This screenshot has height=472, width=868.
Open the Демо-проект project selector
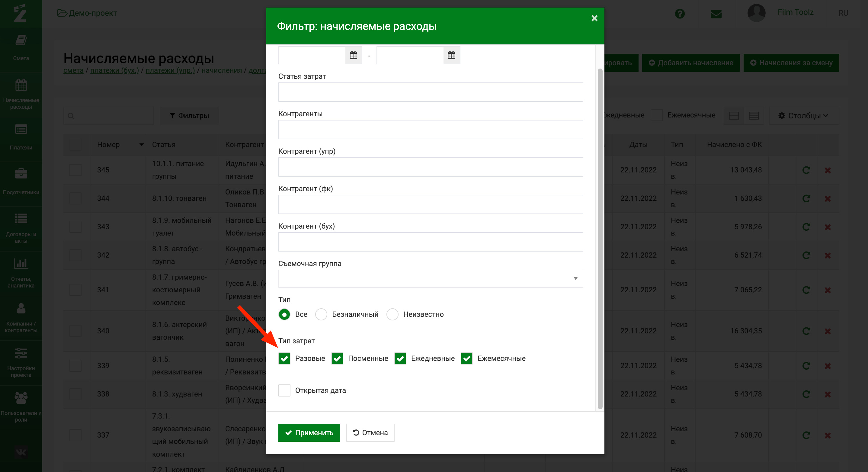87,13
